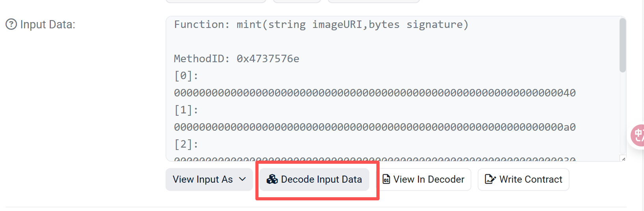Click the Function mint signature line
Screen dimensions: 644x211
point(321,24)
